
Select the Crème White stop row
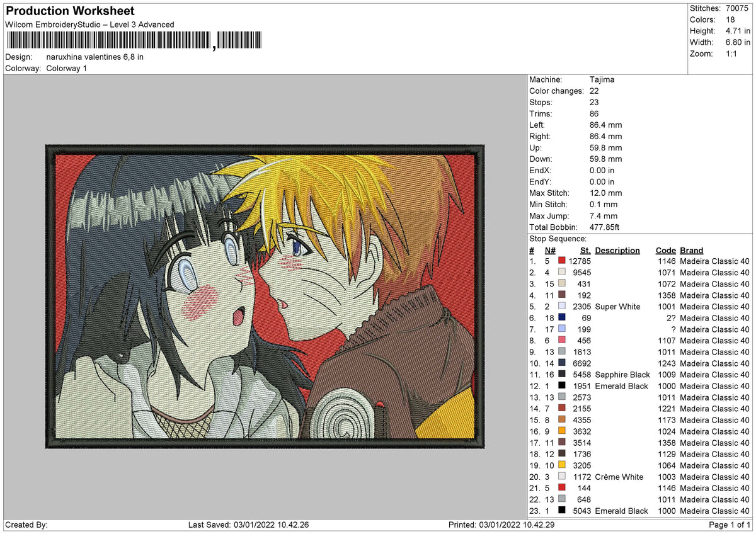click(639, 476)
